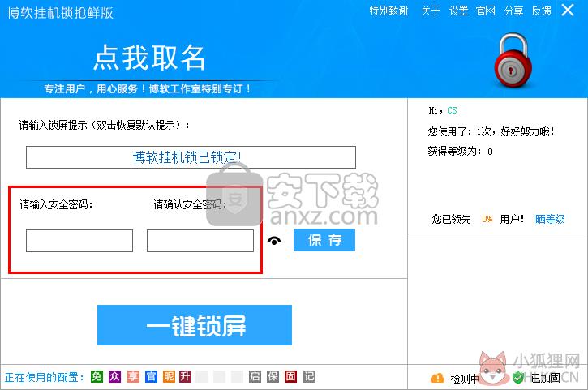Click the purple 众 config icon
The height and width of the screenshot is (390, 588).
pyautogui.click(x=114, y=376)
